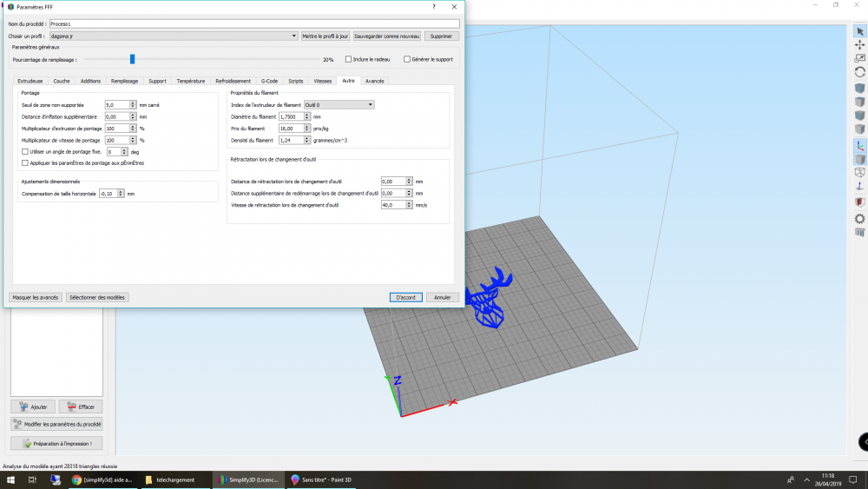The width and height of the screenshot is (868, 489).
Task: Open the Avancés tab
Action: coord(375,81)
